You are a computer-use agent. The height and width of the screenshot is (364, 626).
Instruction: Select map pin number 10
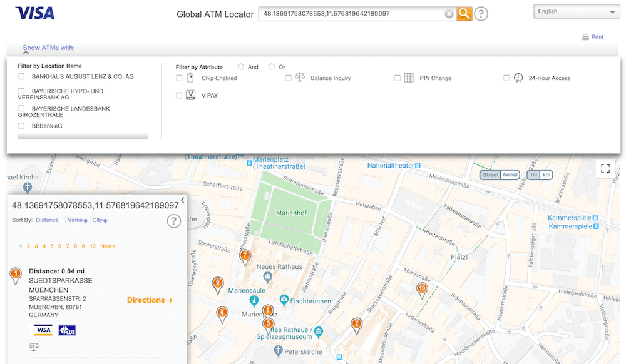point(422,291)
